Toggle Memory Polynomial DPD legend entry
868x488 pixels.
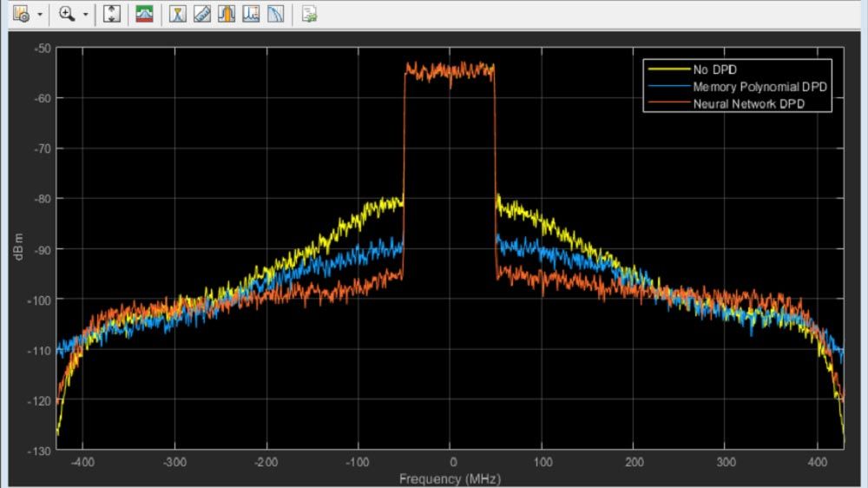pyautogui.click(x=760, y=87)
